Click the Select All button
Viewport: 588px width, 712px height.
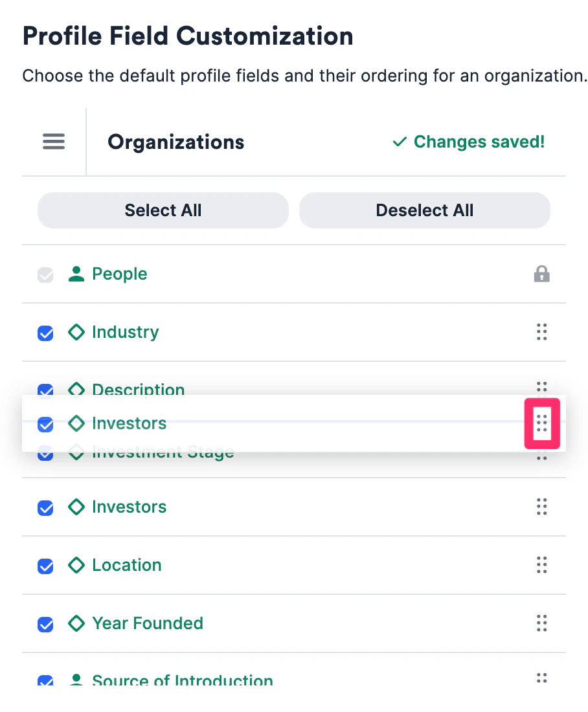(163, 210)
